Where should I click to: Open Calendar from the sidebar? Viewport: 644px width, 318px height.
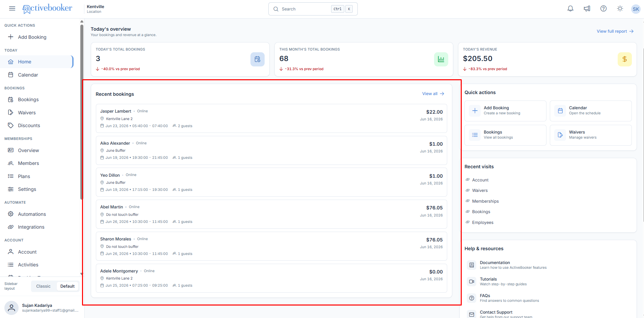pyautogui.click(x=36, y=75)
